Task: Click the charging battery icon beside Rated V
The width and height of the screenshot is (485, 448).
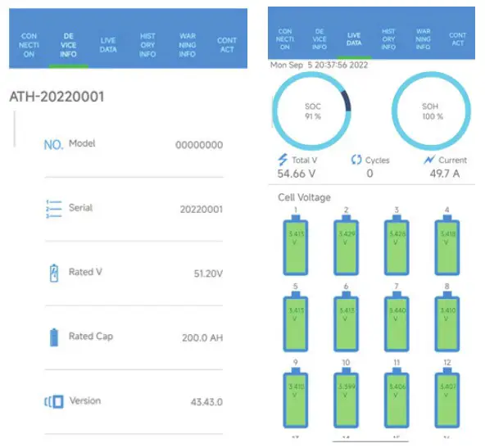Action: 54,273
